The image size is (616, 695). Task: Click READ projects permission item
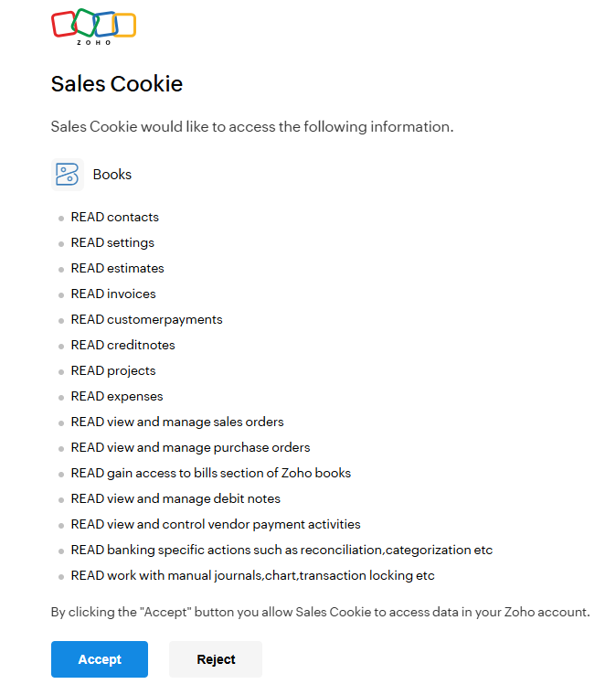113,371
